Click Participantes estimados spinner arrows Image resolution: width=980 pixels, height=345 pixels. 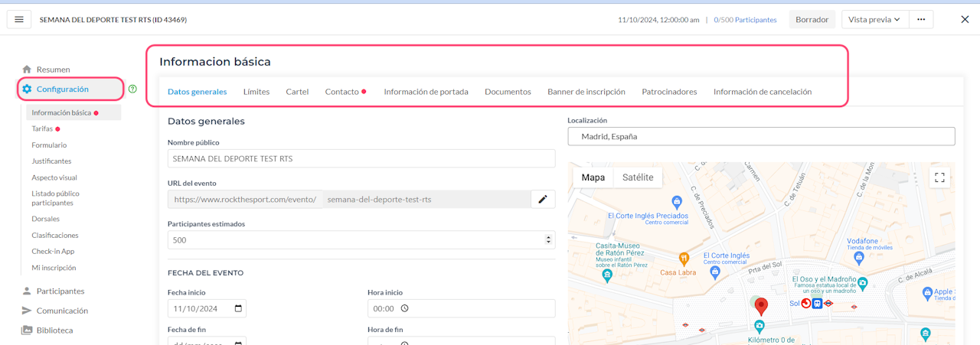pyautogui.click(x=548, y=240)
